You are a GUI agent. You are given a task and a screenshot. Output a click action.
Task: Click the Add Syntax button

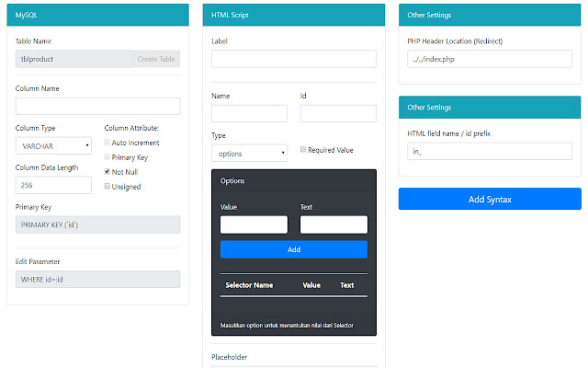(x=490, y=199)
